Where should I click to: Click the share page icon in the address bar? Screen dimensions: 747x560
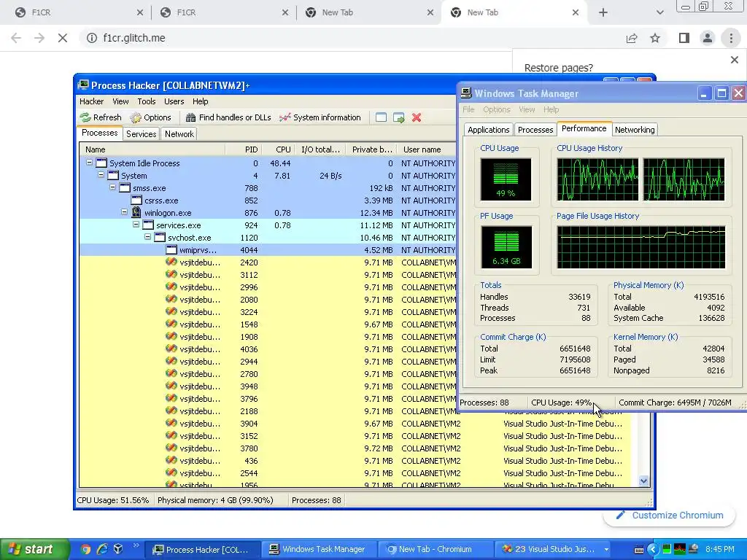click(632, 38)
